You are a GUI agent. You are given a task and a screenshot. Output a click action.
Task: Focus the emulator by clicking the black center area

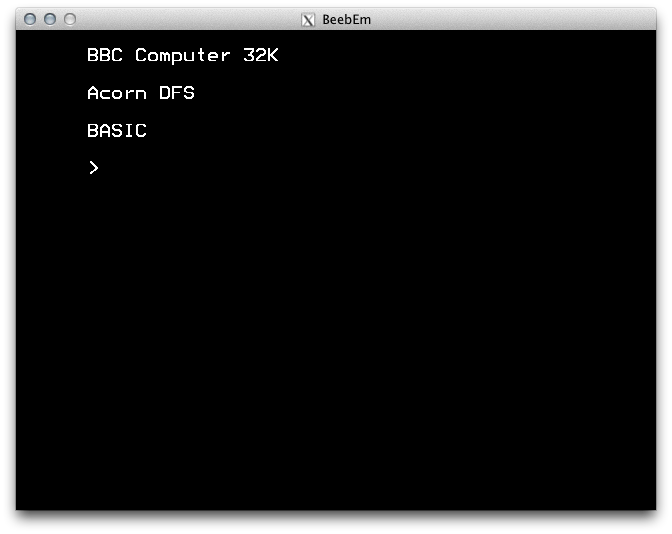coord(336,300)
